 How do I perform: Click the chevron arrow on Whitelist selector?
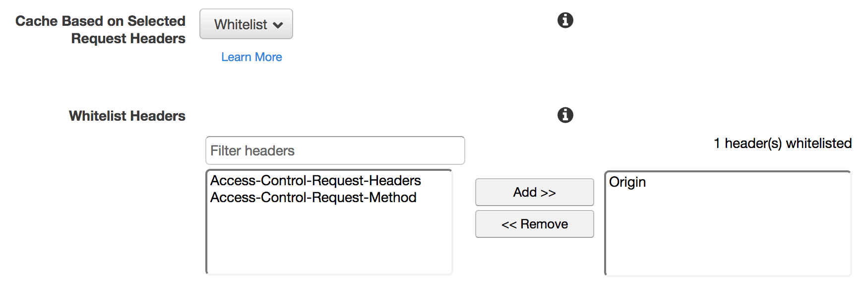[278, 25]
